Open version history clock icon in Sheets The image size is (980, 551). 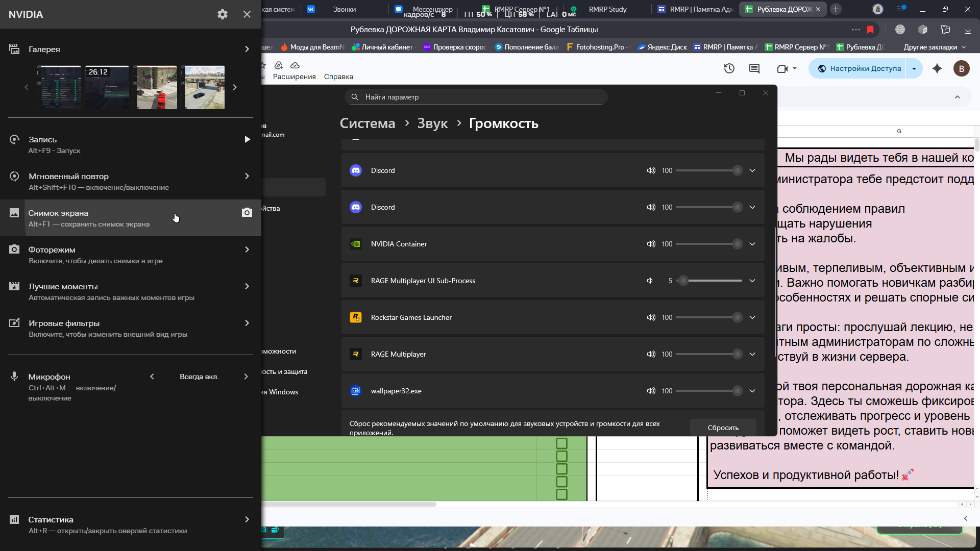[x=729, y=68]
